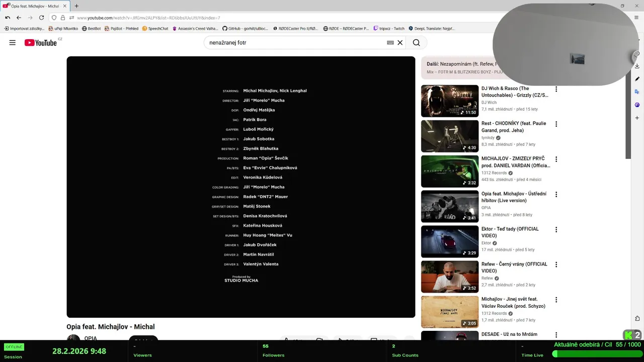This screenshot has height=362, width=644.
Task: Open Refew - Černý vrány thumbnail
Action: (x=450, y=277)
